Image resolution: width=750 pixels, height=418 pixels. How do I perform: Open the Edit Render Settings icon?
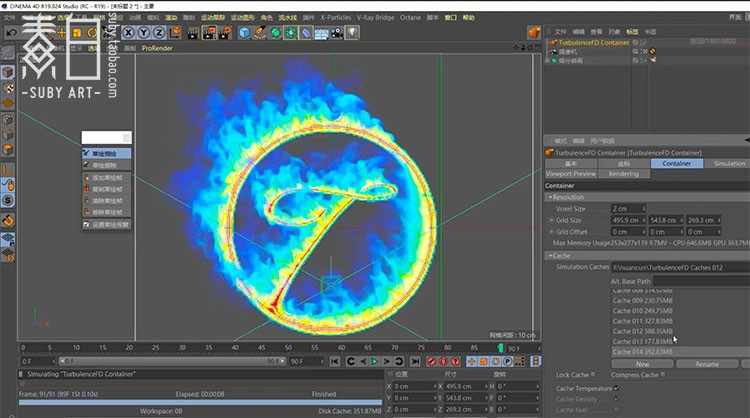pos(225,33)
